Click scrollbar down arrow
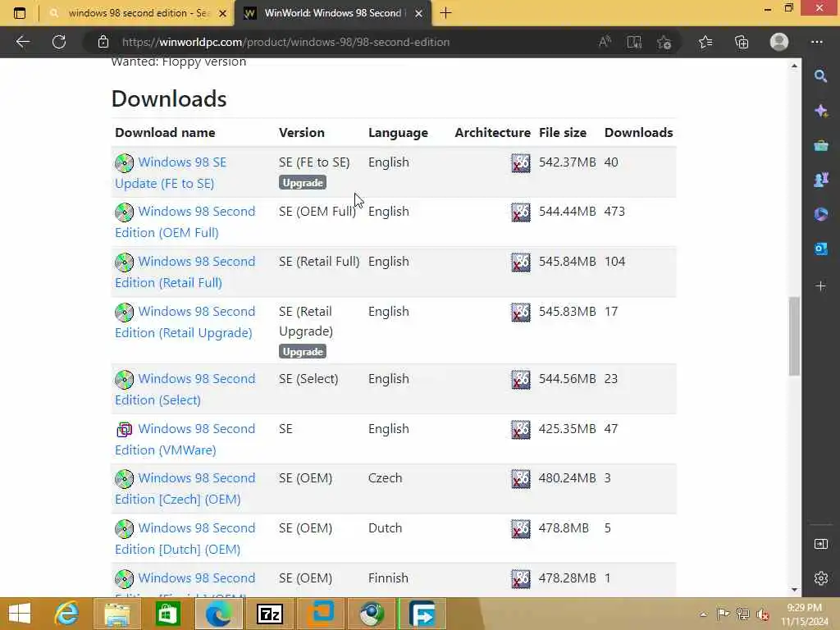Screen dimensions: 840x630 coord(794,589)
